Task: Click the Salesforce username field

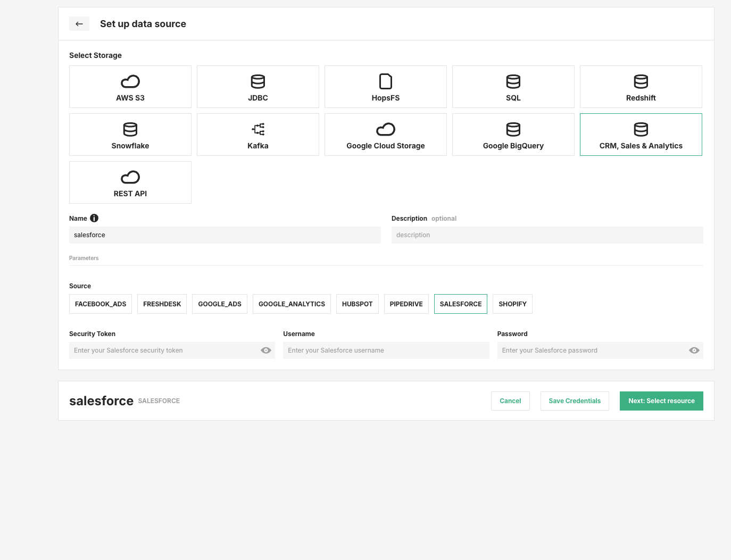Action: click(x=386, y=350)
